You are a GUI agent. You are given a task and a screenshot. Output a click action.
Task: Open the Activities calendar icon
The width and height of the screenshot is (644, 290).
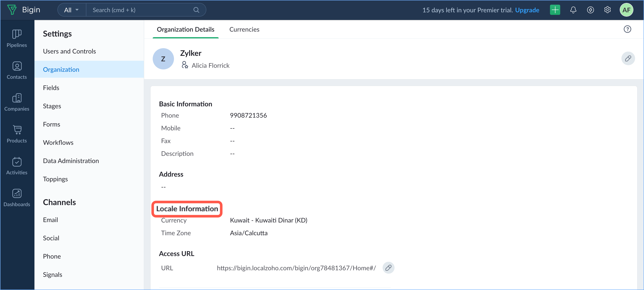click(17, 162)
